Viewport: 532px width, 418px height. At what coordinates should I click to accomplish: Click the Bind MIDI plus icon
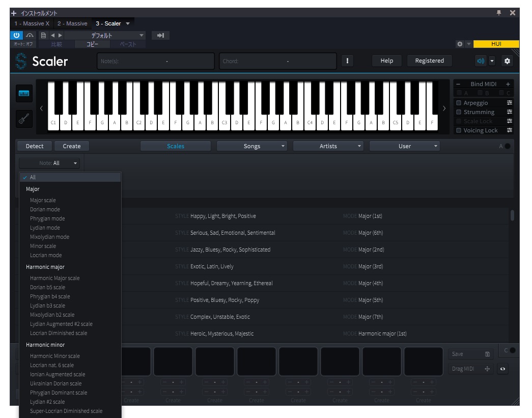click(508, 84)
